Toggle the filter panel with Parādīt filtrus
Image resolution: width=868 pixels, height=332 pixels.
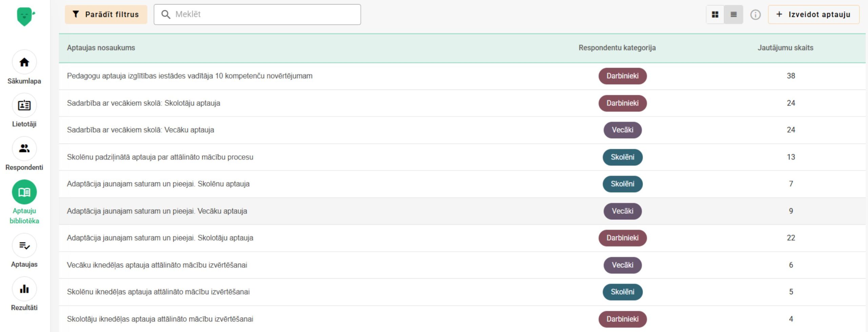pyautogui.click(x=105, y=14)
